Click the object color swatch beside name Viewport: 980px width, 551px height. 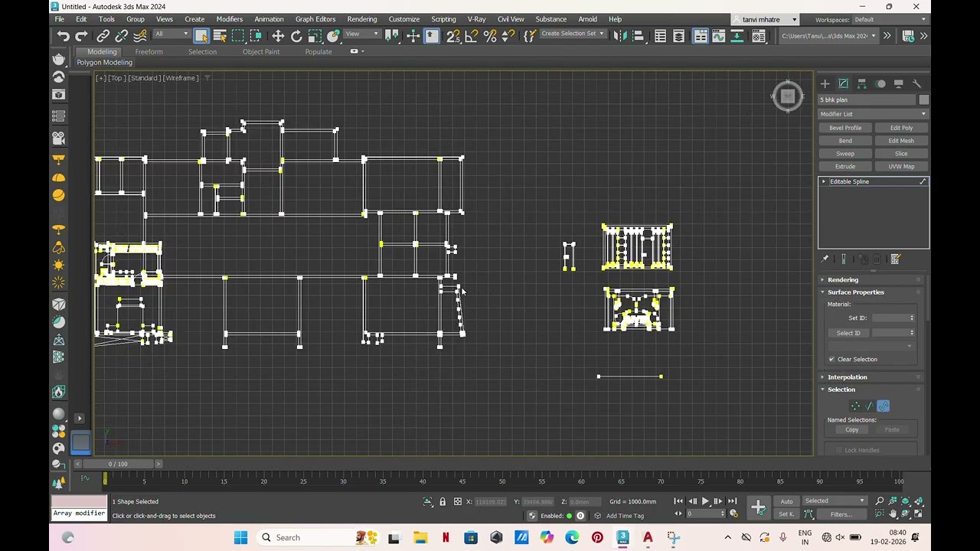[924, 99]
